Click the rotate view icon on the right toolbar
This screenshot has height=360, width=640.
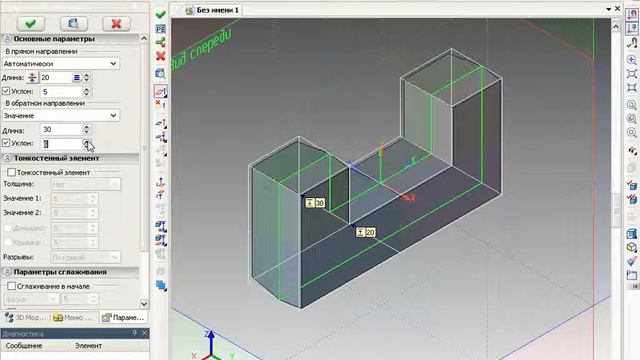(x=632, y=151)
